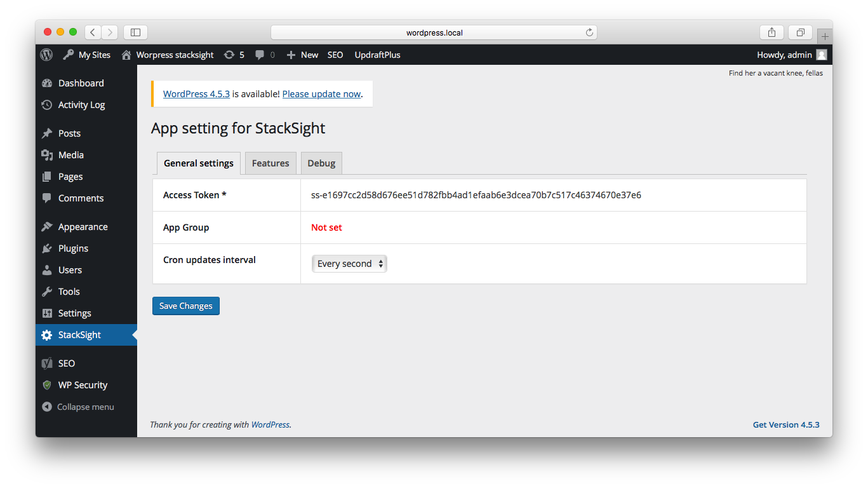Switch to the General settings tab
This screenshot has width=868, height=488.
(199, 163)
